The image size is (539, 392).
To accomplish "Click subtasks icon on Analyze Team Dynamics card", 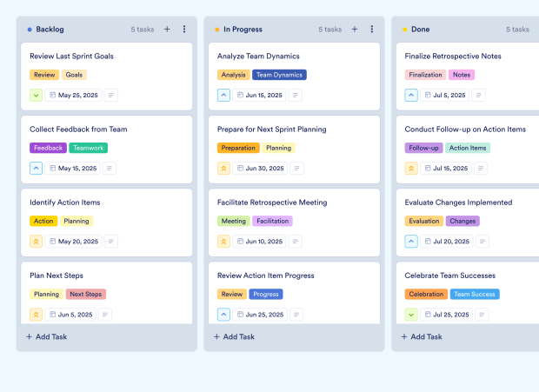I will click(296, 95).
